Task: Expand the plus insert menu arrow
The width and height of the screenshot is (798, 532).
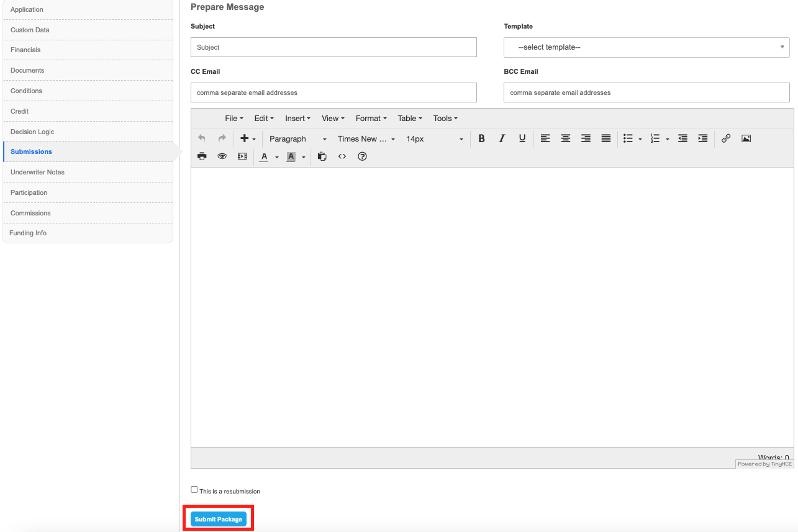Action: (x=254, y=139)
